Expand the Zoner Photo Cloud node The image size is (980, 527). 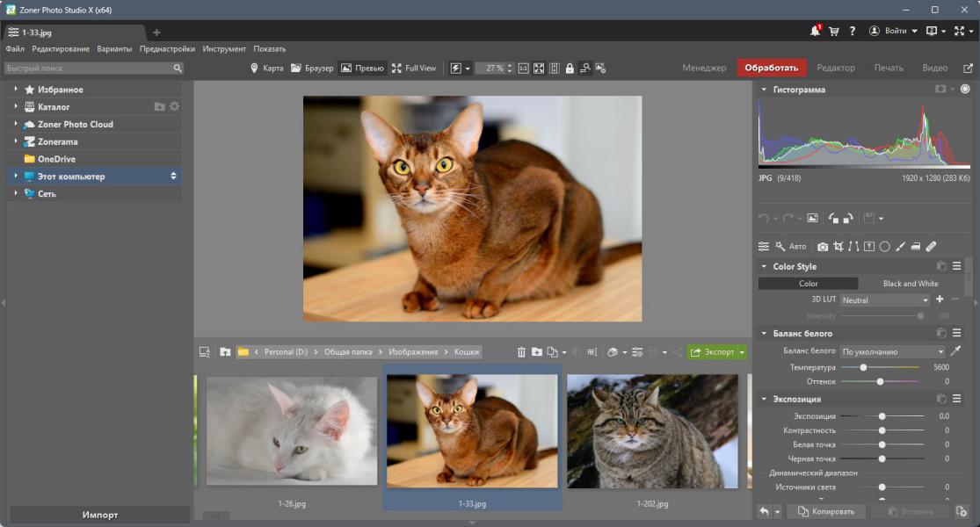(16, 124)
